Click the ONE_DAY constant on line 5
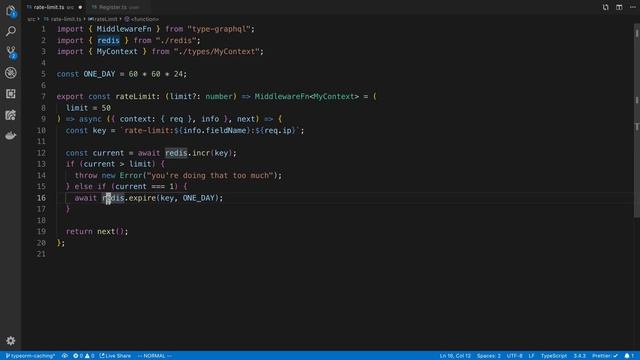This screenshot has width=640, height=360. click(x=99, y=74)
